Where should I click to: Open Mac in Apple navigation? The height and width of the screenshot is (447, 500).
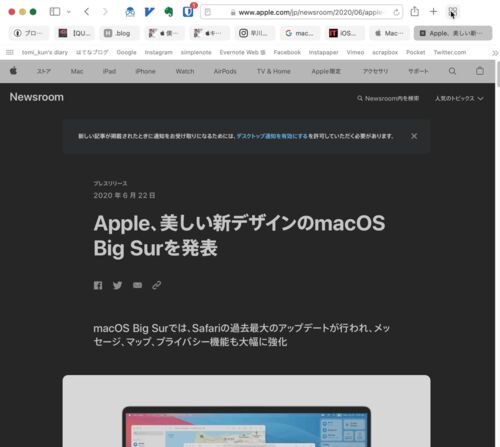[x=77, y=71]
